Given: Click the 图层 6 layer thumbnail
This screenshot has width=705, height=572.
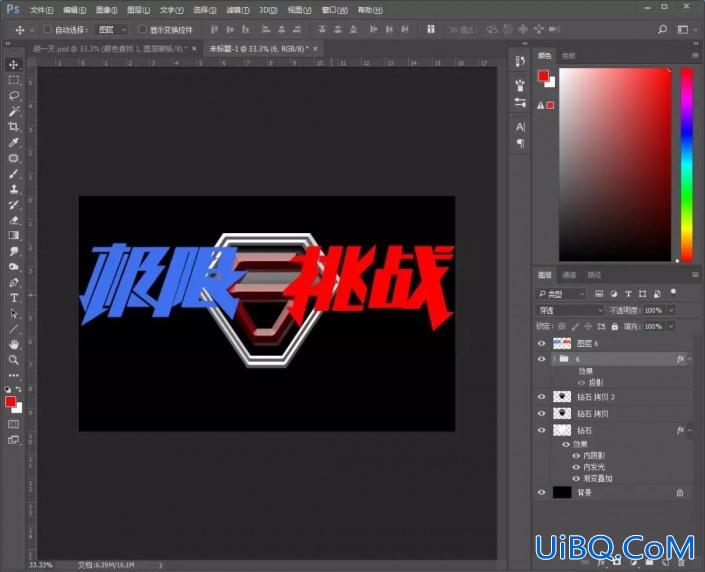Looking at the screenshot, I should pos(562,344).
